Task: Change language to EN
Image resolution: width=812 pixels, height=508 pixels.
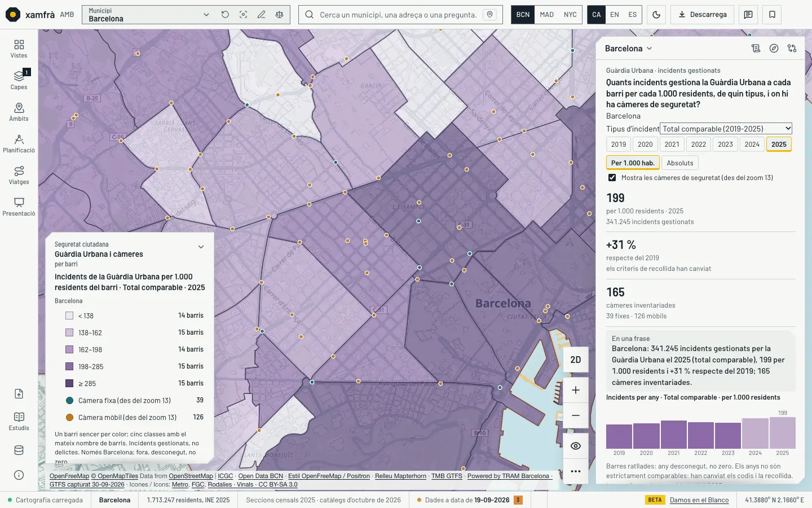Action: click(x=615, y=15)
